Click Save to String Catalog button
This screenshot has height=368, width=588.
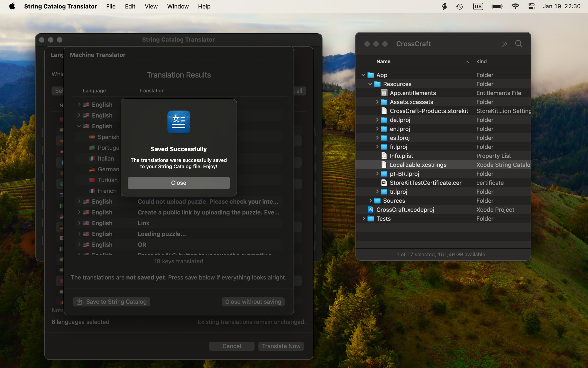(x=111, y=302)
